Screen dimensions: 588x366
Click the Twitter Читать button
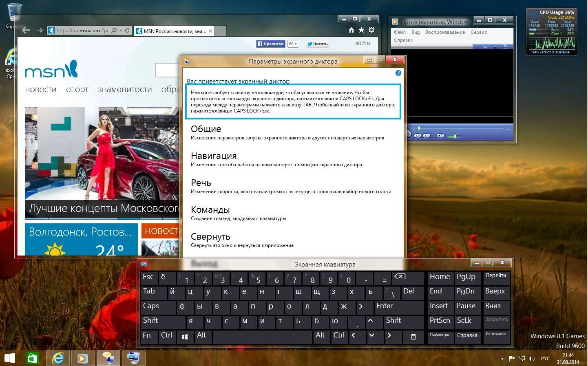pyautogui.click(x=317, y=44)
